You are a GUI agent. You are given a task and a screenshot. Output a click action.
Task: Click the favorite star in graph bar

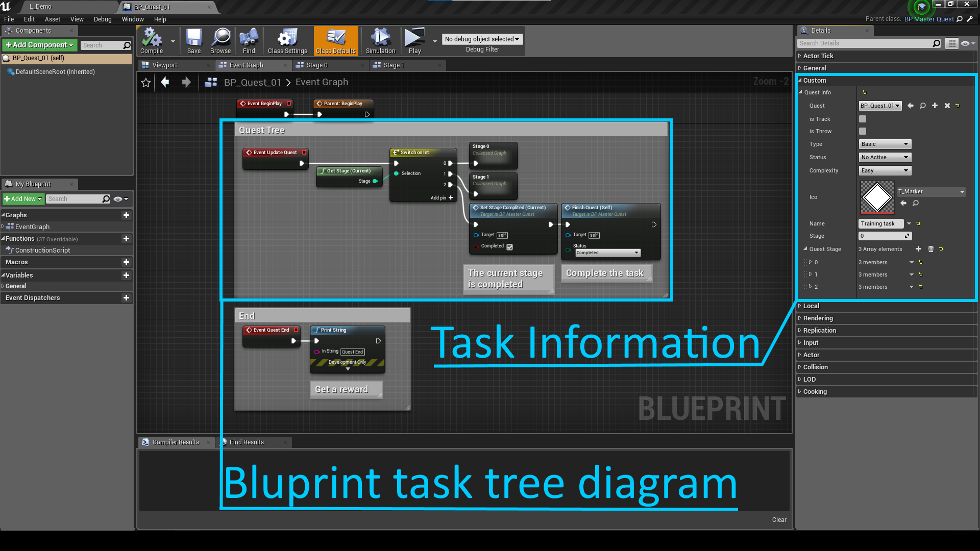146,83
